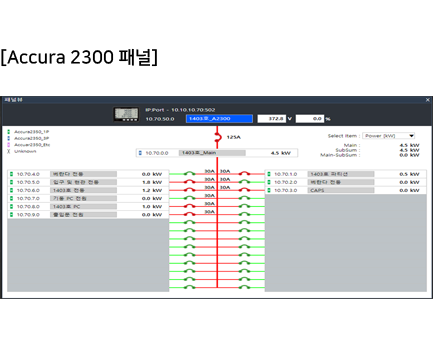
Task: Click the Accura2350_1P legend marker
Action: pyautogui.click(x=9, y=132)
